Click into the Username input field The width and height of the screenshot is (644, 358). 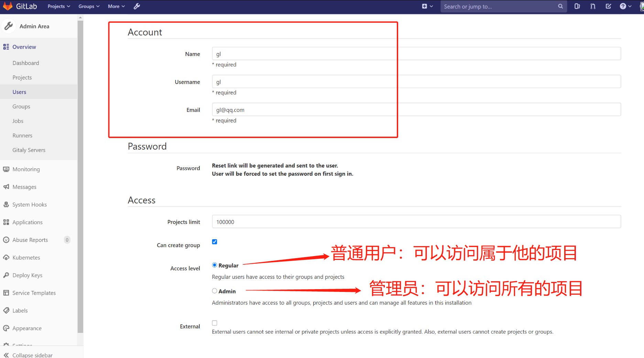(416, 82)
